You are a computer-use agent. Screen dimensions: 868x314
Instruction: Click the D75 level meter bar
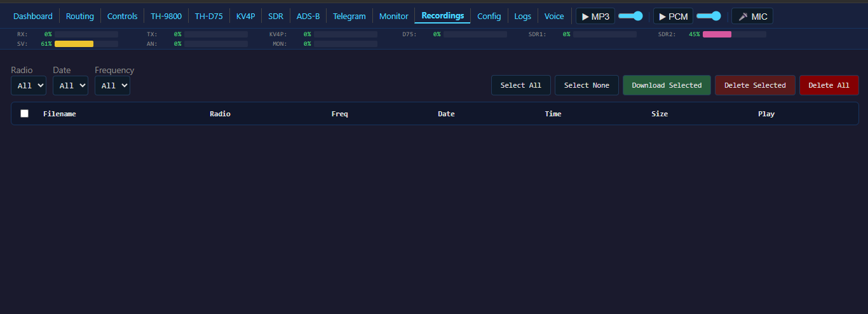(475, 34)
